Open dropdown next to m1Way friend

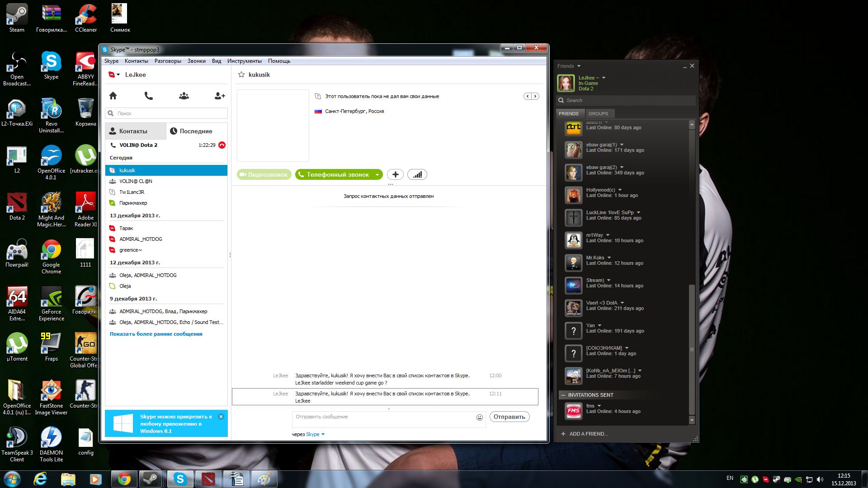click(608, 235)
